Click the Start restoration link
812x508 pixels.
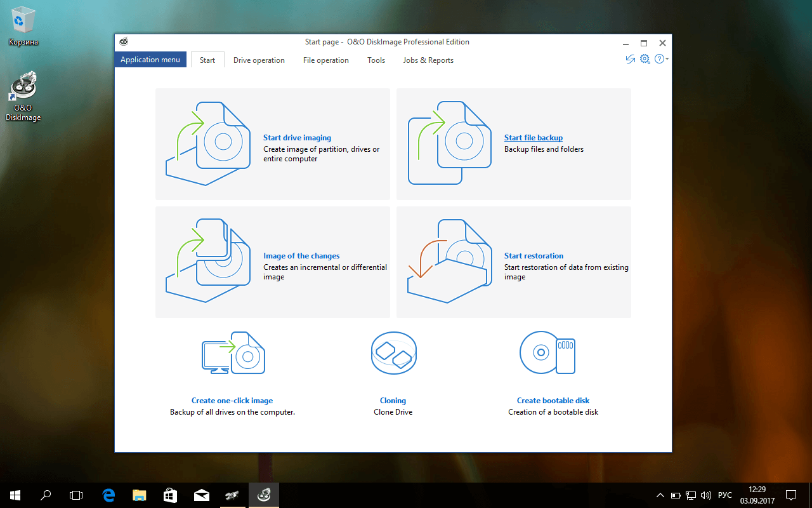click(534, 256)
